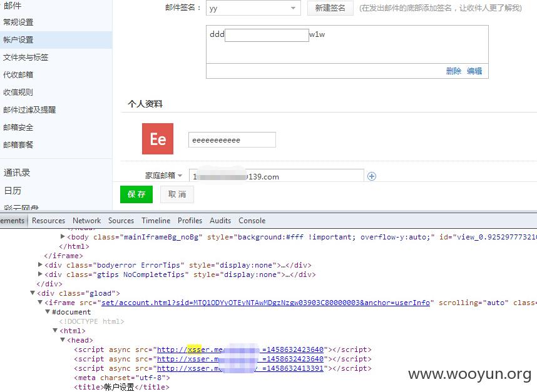Click the xsser.me script link ending 1458632413391
Viewport: 537px width, 392px height.
point(240,368)
